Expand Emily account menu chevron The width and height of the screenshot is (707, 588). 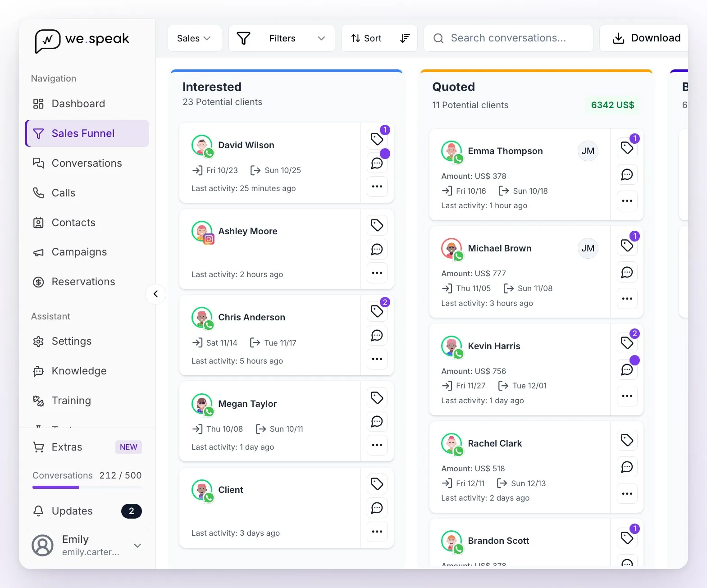[138, 546]
